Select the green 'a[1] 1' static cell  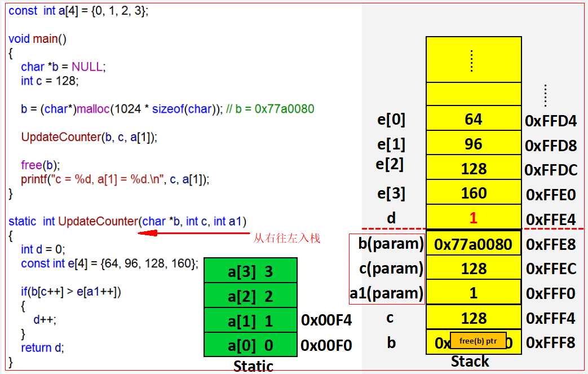tap(250, 320)
